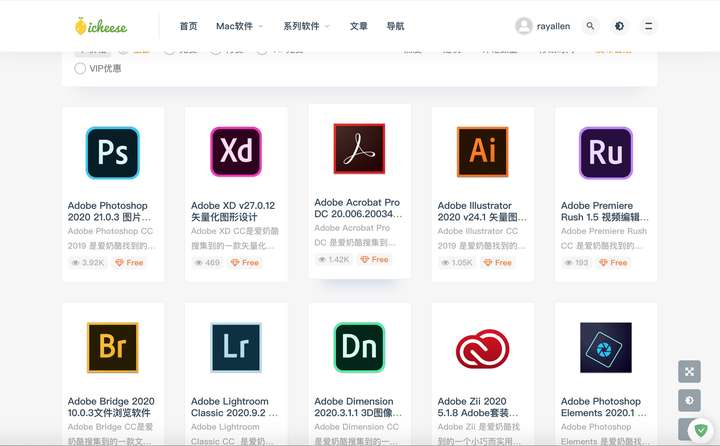Click the Dimension Dn app icon
The width and height of the screenshot is (720, 446).
pyautogui.click(x=359, y=347)
